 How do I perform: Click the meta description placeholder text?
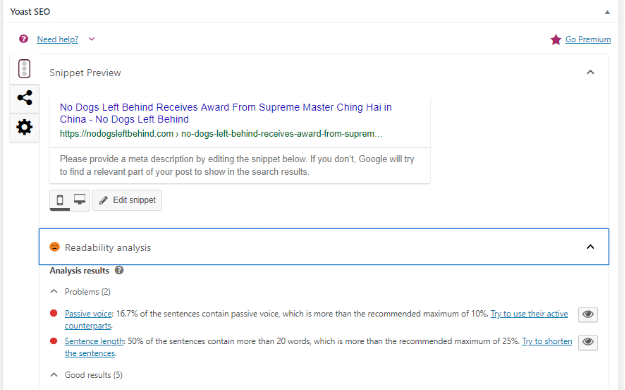(x=237, y=165)
